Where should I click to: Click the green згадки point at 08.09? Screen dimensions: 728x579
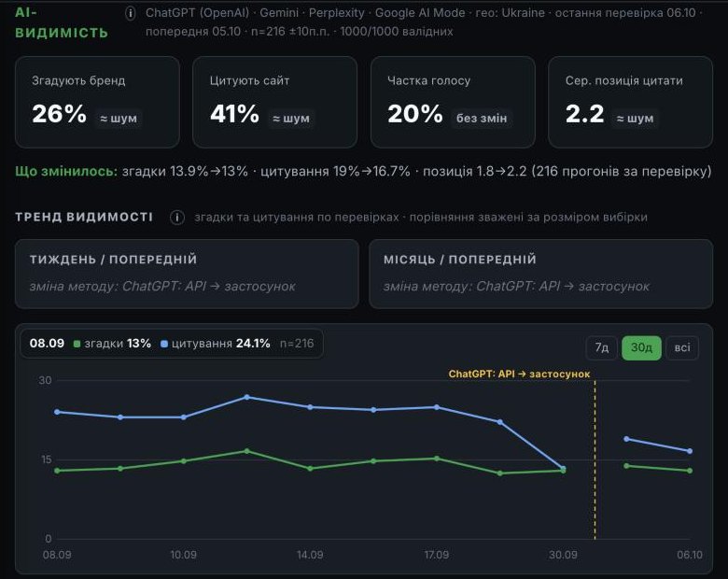click(x=57, y=471)
